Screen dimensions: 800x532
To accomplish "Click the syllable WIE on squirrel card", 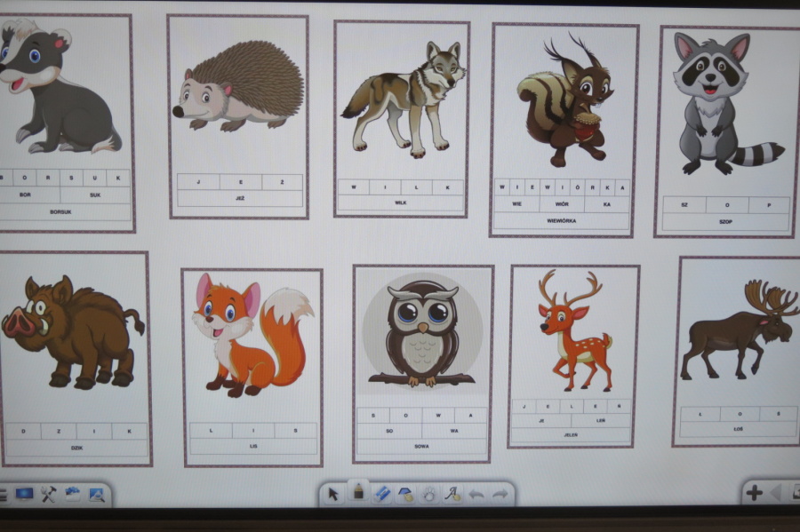I will click(x=516, y=204).
